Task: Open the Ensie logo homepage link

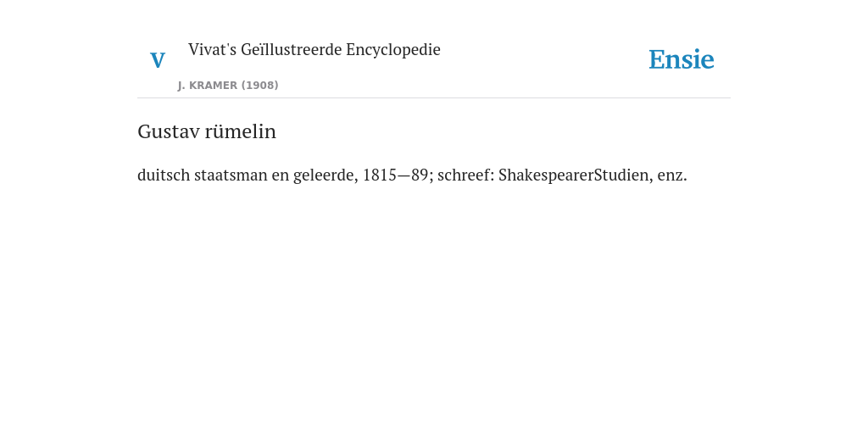Action: click(682, 59)
